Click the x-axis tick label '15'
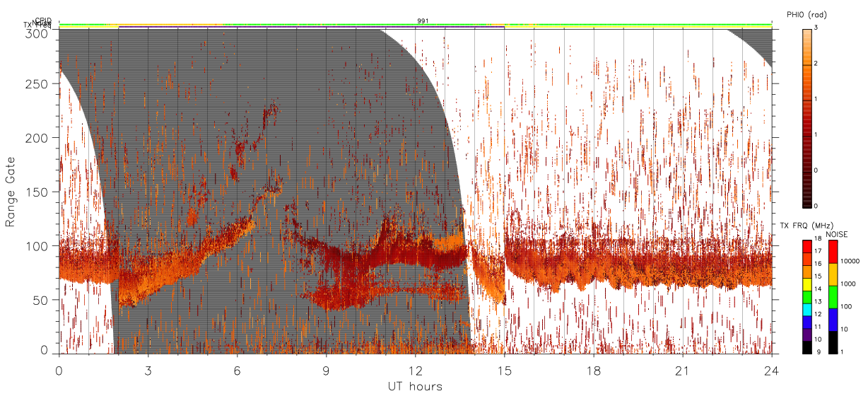The width and height of the screenshot is (868, 401). 504,370
